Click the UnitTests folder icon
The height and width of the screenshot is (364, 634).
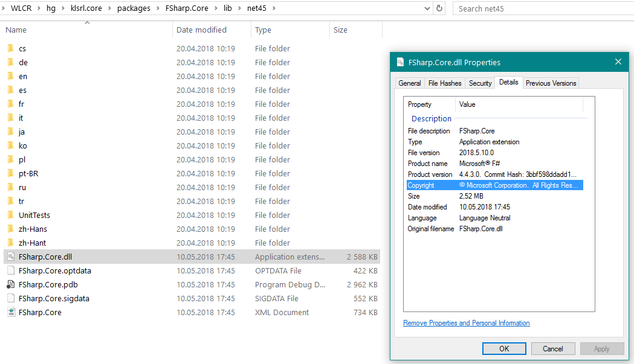[x=11, y=215]
